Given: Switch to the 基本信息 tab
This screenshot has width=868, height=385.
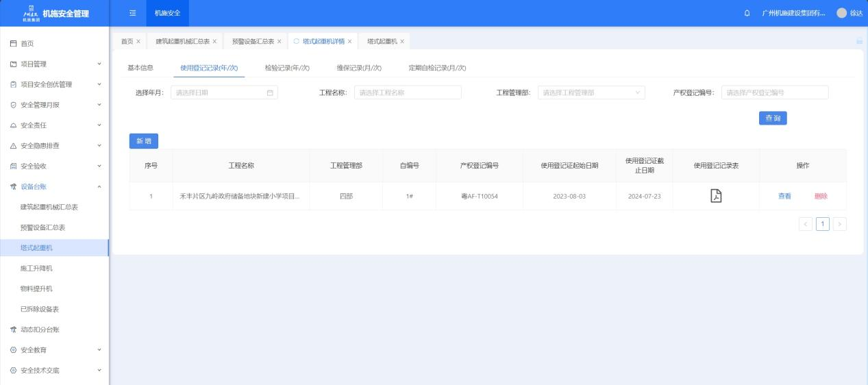Looking at the screenshot, I should (140, 68).
